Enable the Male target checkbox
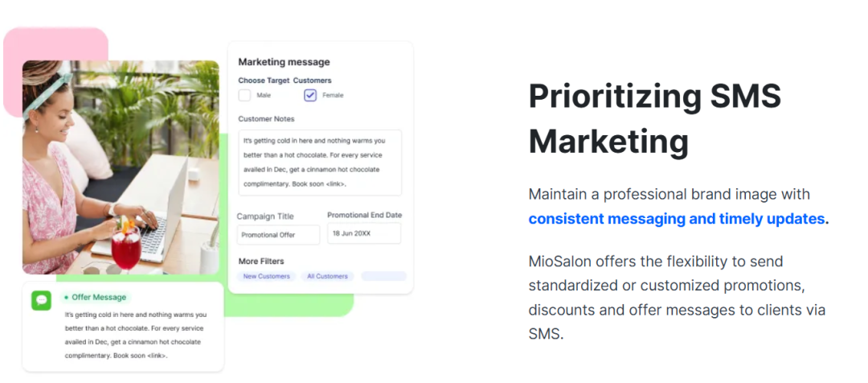This screenshot has width=868, height=383. (245, 95)
